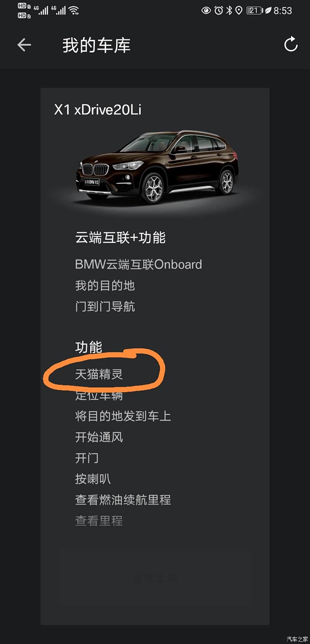Tap the Wi-Fi status bar icon
The image size is (310, 644).
(x=73, y=10)
